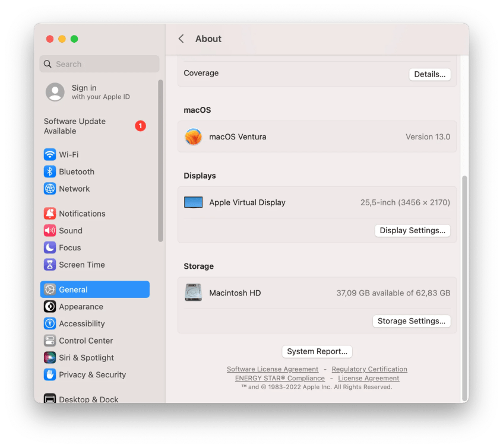Click the Desktop & Dock icon
The width and height of the screenshot is (503, 448).
[50, 398]
